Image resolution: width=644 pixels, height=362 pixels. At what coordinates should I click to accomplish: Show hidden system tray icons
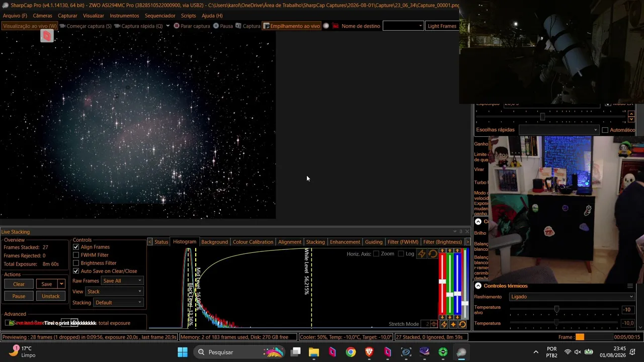(x=536, y=352)
